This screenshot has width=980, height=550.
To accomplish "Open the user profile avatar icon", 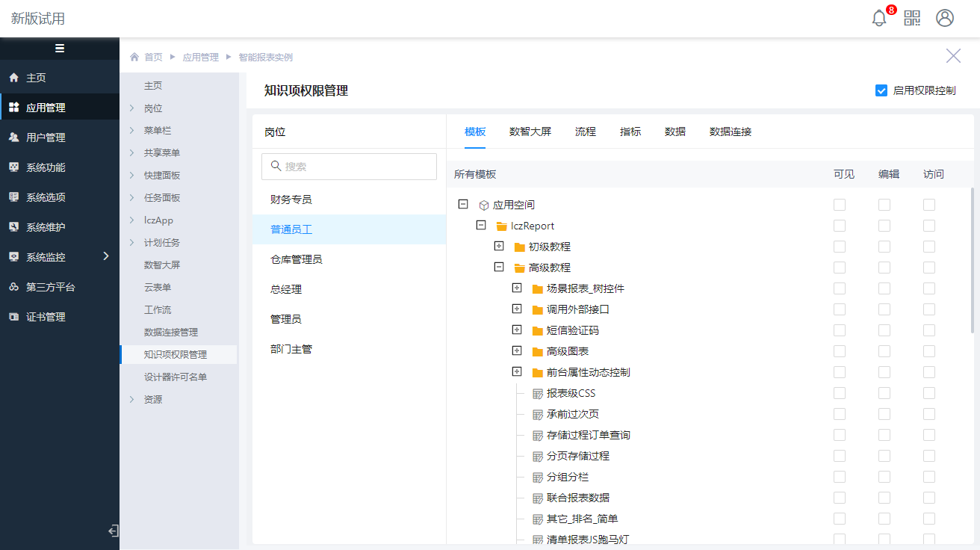I will [x=945, y=19].
